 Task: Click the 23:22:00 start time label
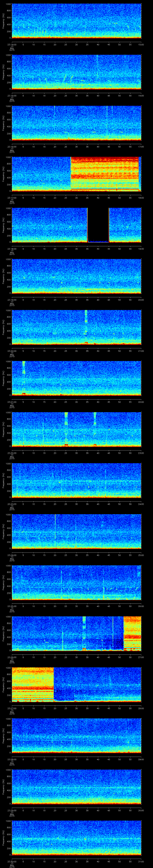12,453
